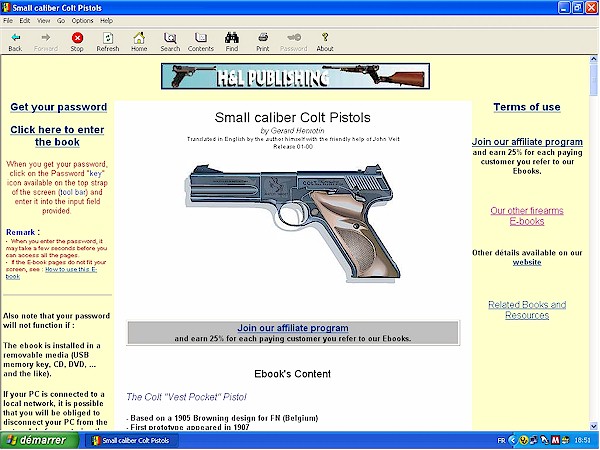
Task: Open the View menu
Action: (43, 21)
